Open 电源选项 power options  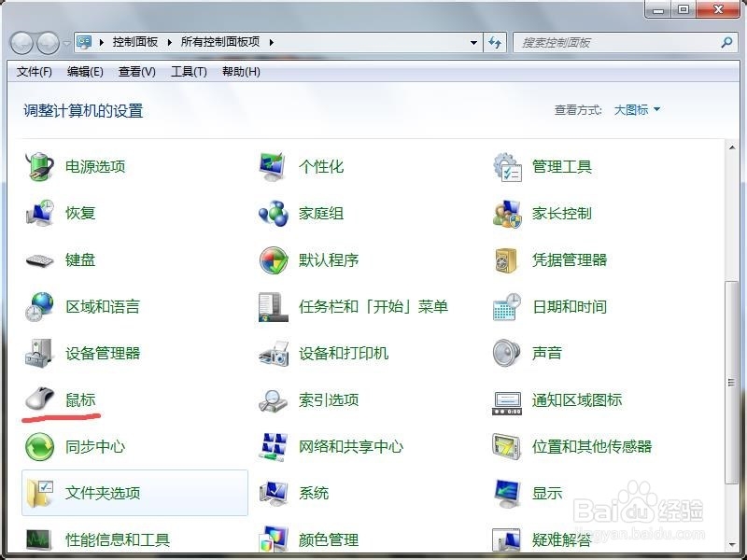(x=96, y=166)
